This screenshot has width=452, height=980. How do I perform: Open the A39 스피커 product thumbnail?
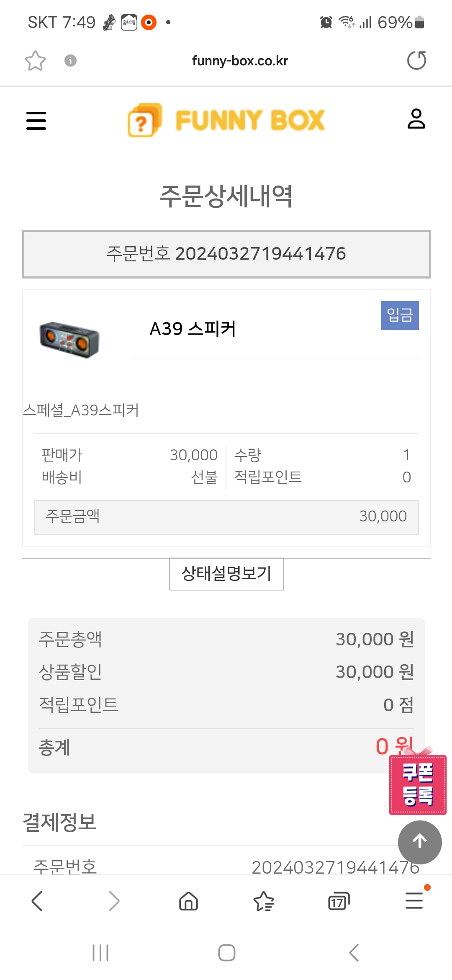[x=69, y=339]
